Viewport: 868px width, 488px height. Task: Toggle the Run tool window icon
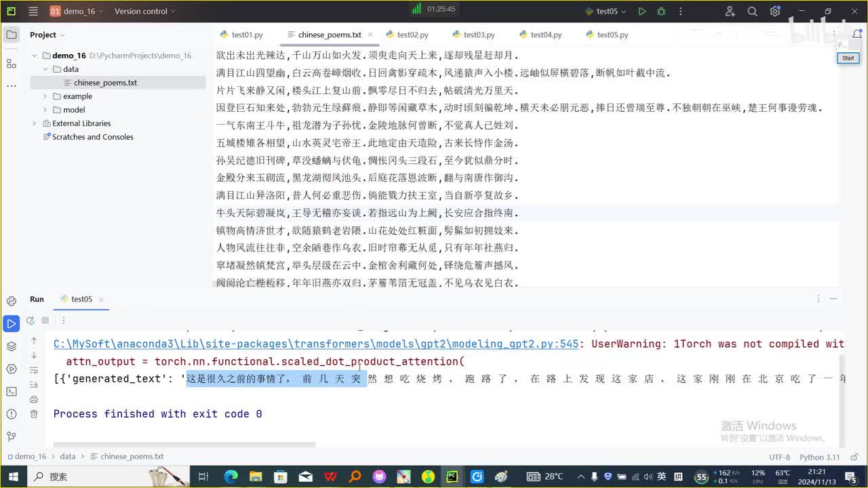point(12,324)
